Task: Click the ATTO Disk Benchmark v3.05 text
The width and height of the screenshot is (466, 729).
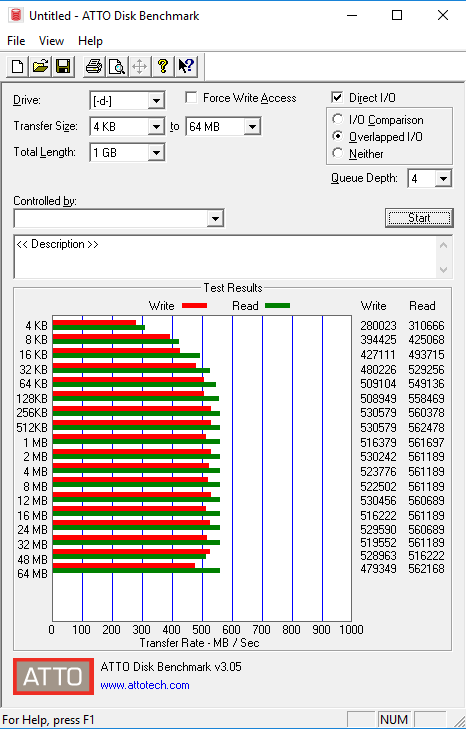Action: 171,667
